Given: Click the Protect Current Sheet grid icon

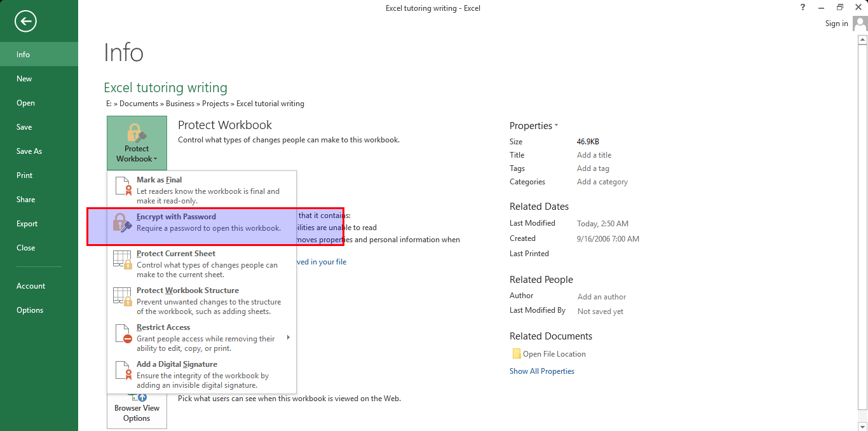Looking at the screenshot, I should (123, 259).
